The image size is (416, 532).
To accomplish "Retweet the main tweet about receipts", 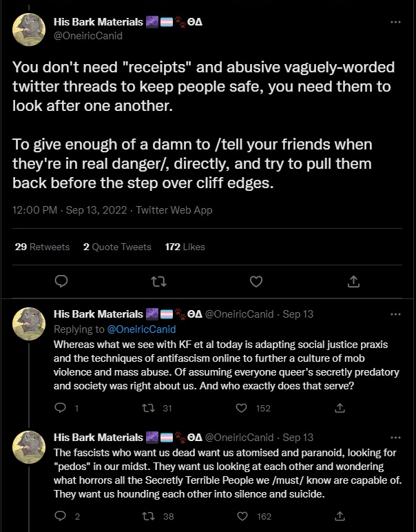I will point(158,281).
